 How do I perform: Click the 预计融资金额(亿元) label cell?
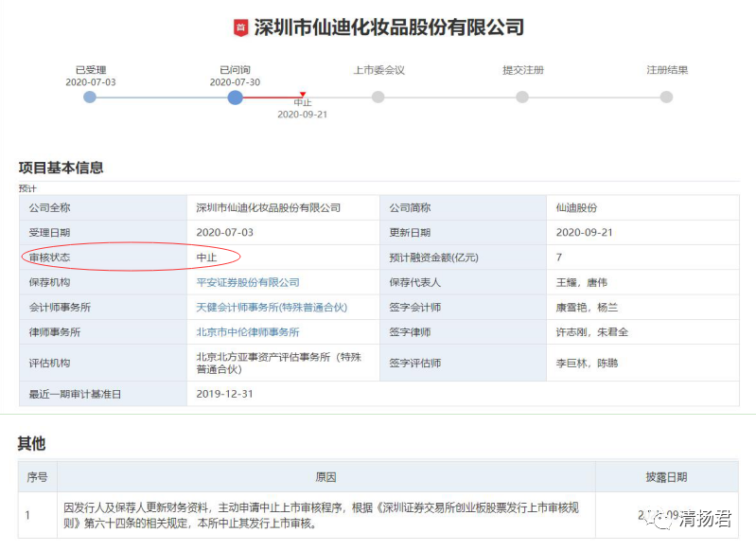pos(463,258)
